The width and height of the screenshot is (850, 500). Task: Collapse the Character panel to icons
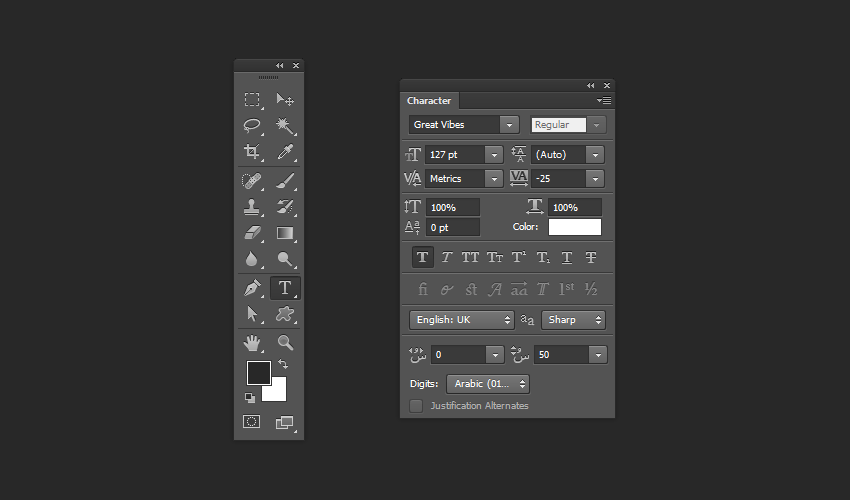[590, 86]
